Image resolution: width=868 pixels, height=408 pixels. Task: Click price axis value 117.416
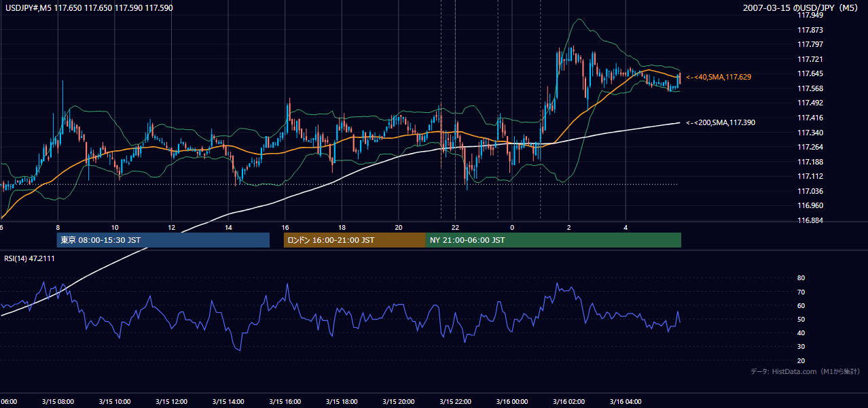810,118
